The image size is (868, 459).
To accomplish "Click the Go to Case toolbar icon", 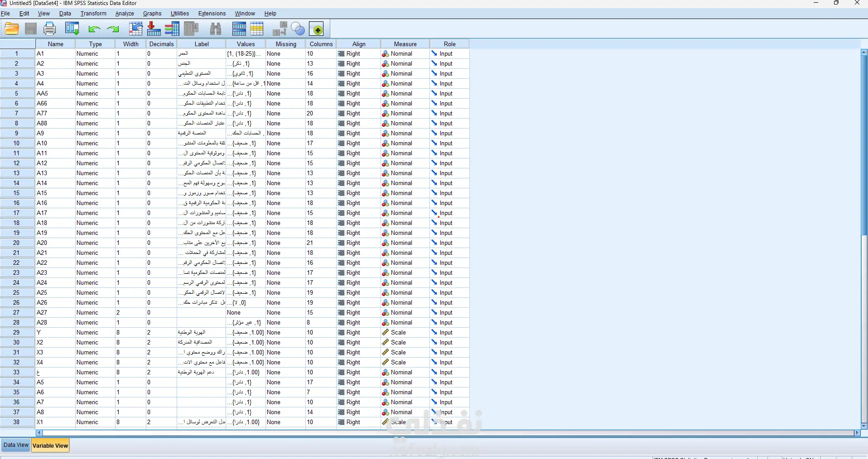I will pos(136,29).
